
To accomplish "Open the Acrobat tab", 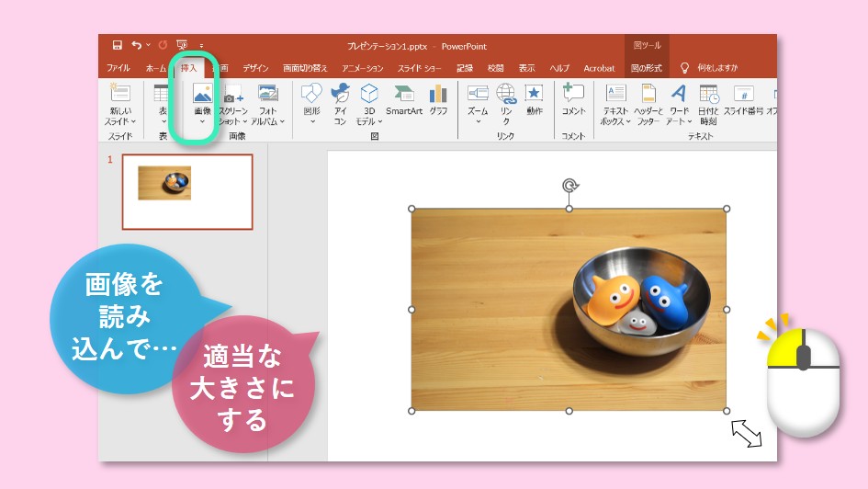I will pyautogui.click(x=599, y=68).
